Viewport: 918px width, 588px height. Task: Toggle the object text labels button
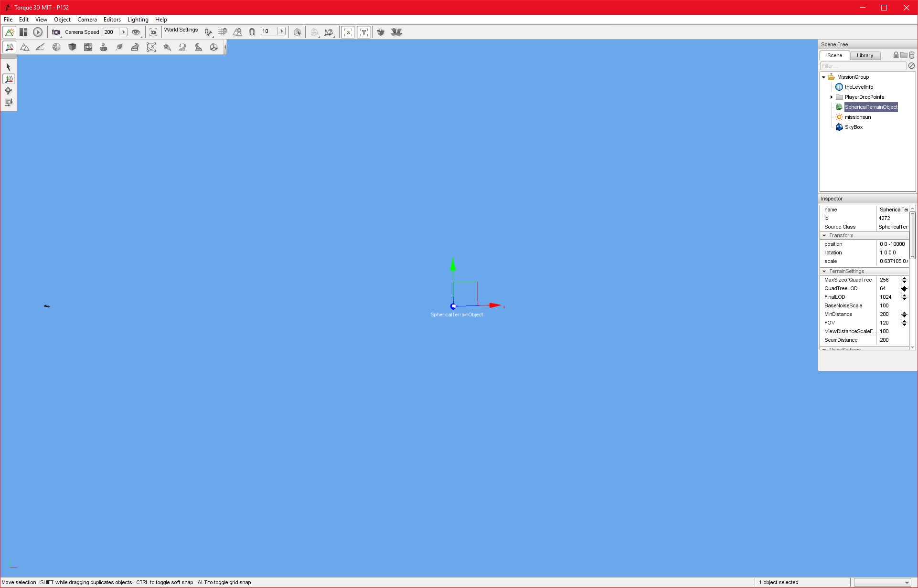click(364, 32)
